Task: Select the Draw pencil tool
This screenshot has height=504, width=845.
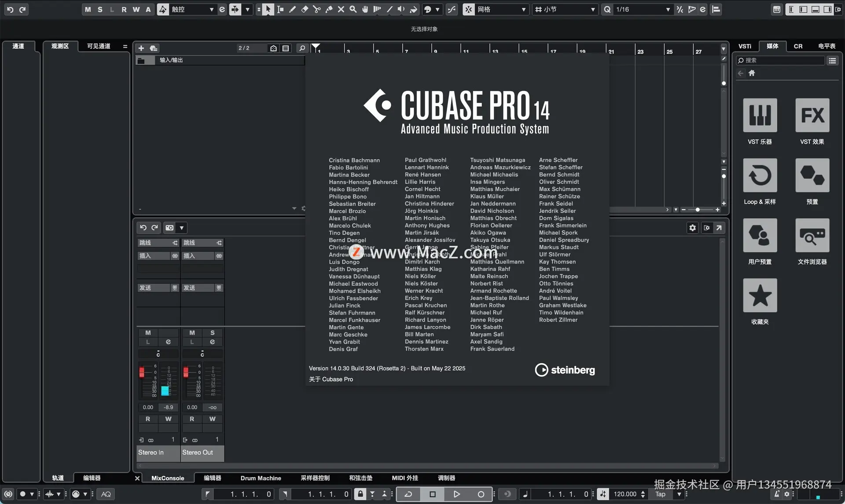Action: coord(292,9)
